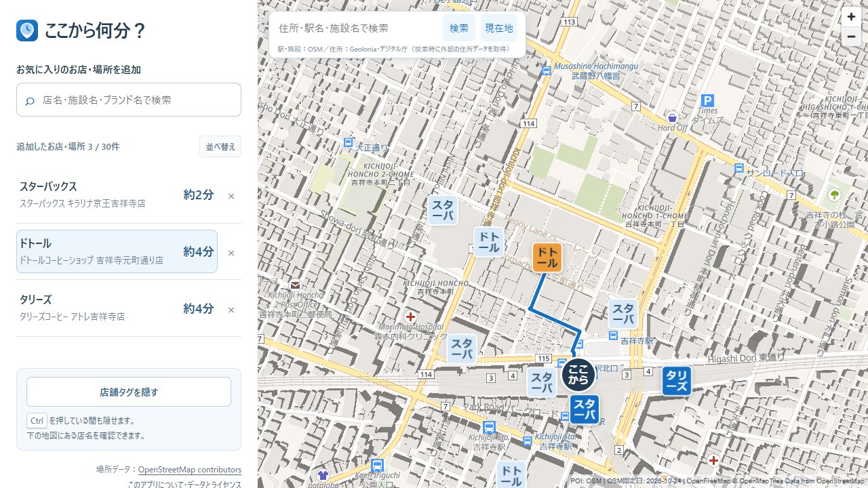The image size is (868, 488).
Task: Click the Ctrl key hint label
Action: pos(37,420)
